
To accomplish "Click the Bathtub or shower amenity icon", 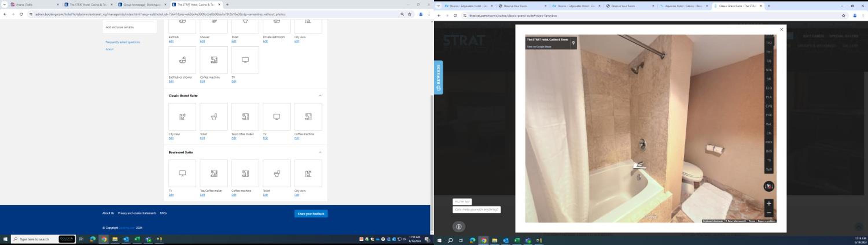I will [x=182, y=60].
